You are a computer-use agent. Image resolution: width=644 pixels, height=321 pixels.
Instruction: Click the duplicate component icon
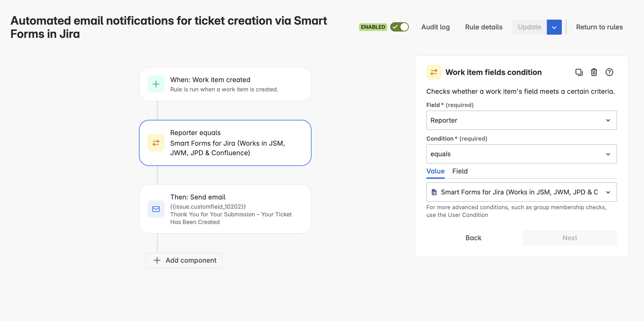coord(579,72)
